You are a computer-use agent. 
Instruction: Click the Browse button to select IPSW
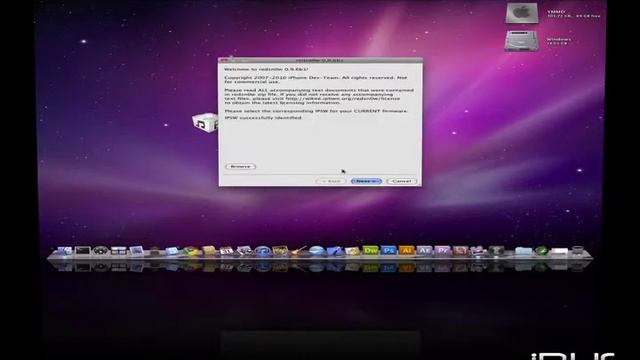click(240, 167)
